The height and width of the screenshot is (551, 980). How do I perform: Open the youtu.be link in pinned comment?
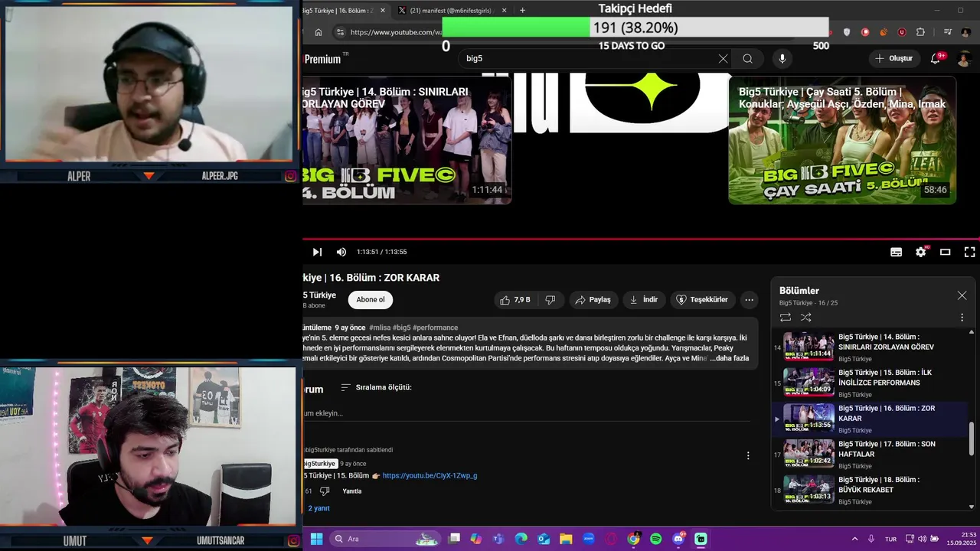coord(430,476)
